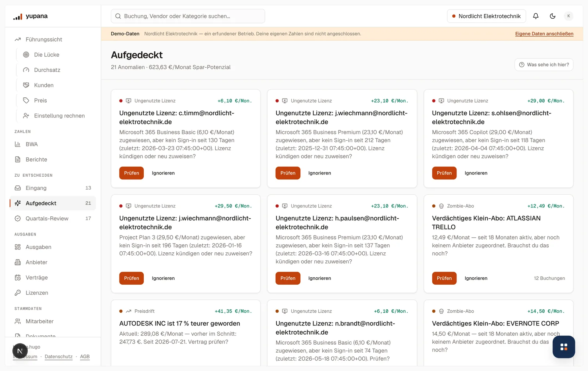Click the Demo-Daten banner label
The image size is (588, 371).
[125, 34]
